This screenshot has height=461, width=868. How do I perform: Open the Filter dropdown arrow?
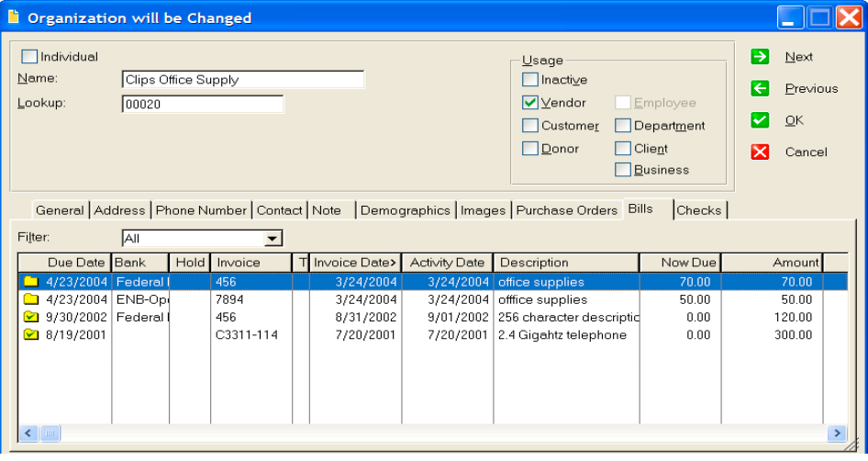(272, 238)
